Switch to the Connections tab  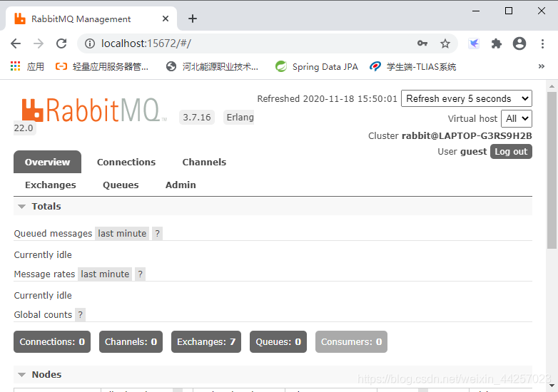click(x=126, y=162)
